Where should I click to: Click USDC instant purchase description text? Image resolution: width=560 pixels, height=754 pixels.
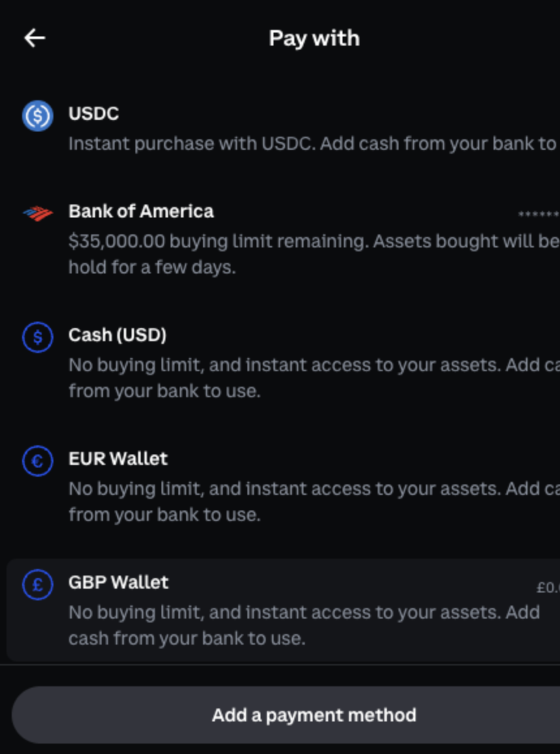click(314, 143)
